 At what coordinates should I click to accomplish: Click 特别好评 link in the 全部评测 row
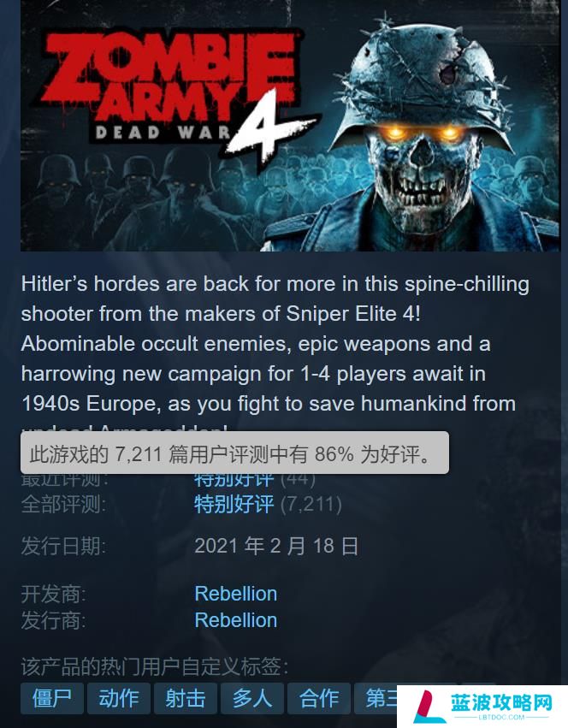(234, 504)
